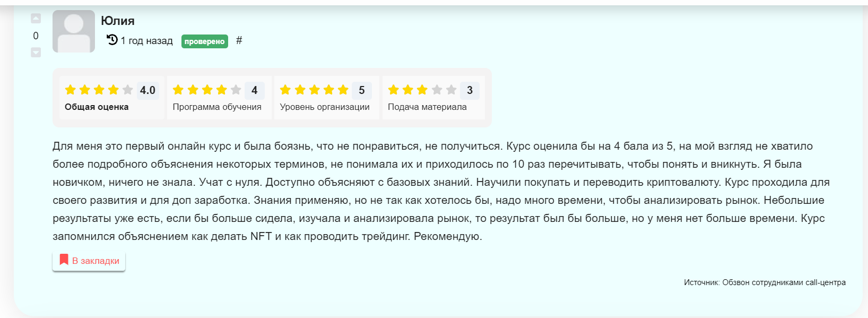Click the score 5 badge for Уровень организации
This screenshot has width=868, height=318.
tap(362, 90)
